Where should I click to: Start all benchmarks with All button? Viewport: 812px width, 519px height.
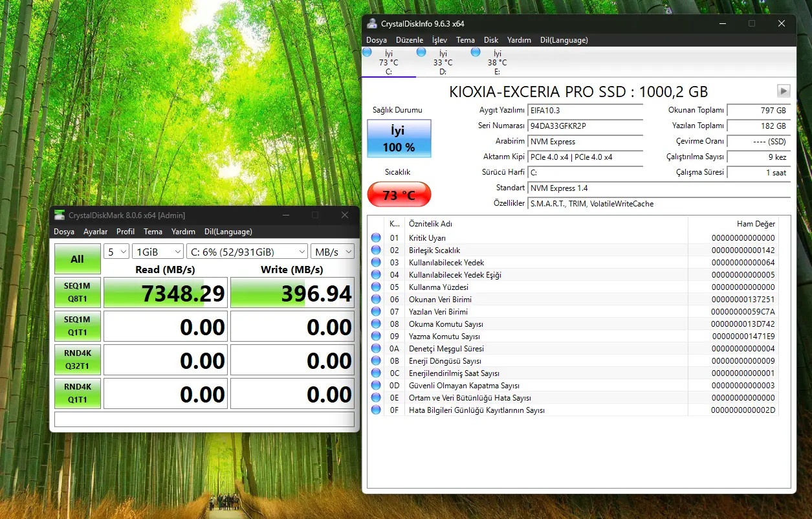(78, 259)
